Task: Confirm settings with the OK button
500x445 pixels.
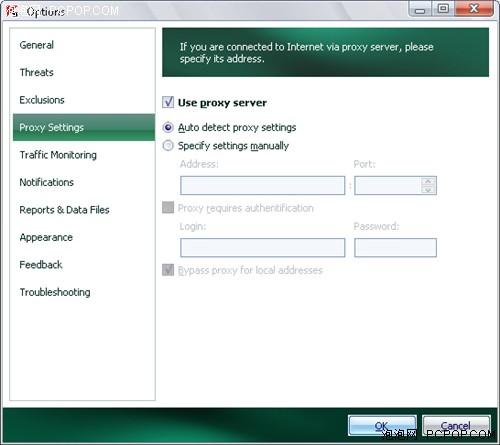Action: click(382, 426)
